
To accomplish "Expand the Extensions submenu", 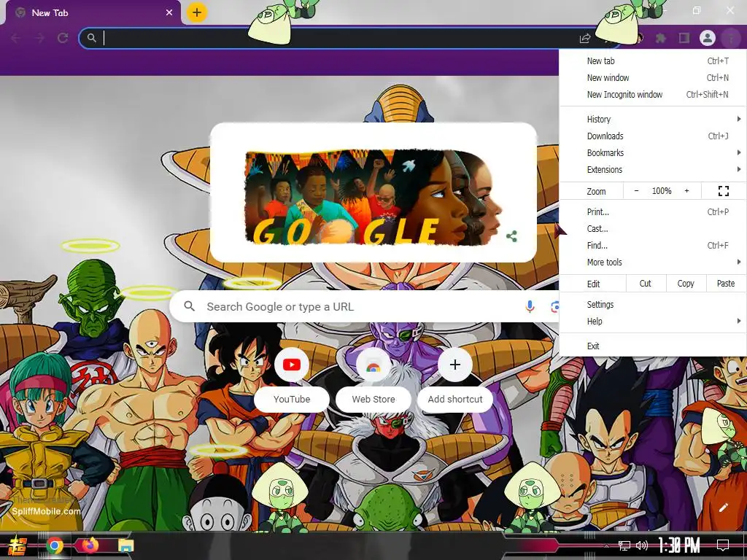I will [x=653, y=169].
